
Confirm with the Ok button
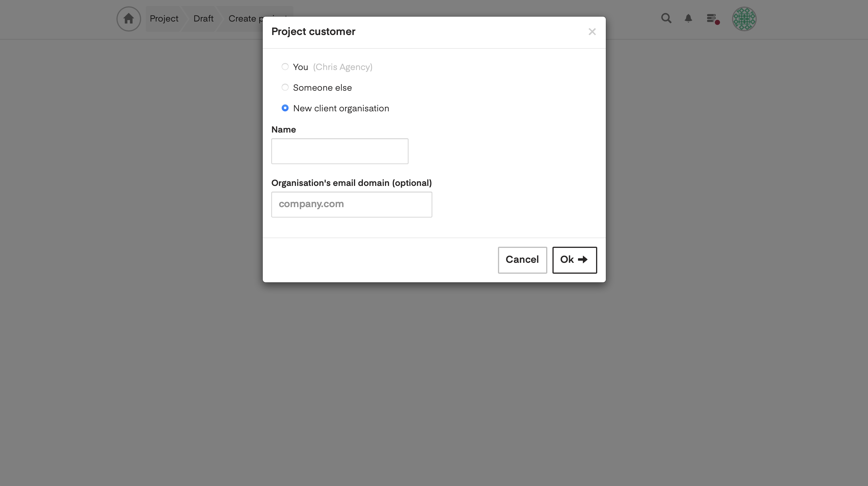click(575, 260)
